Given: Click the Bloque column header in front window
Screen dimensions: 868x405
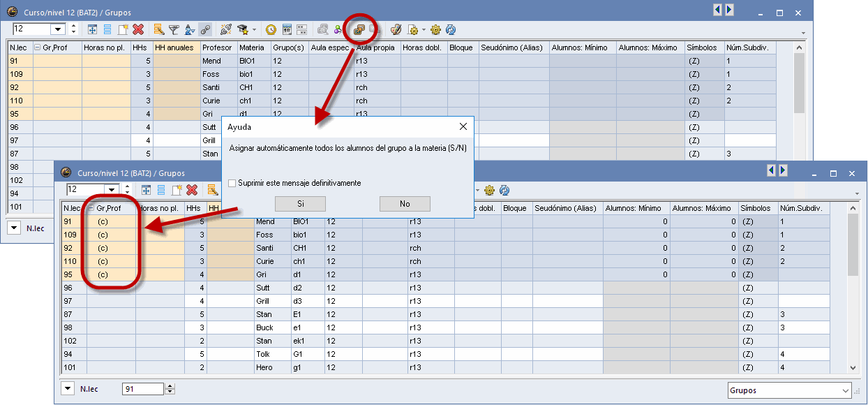Looking at the screenshot, I should click(517, 208).
